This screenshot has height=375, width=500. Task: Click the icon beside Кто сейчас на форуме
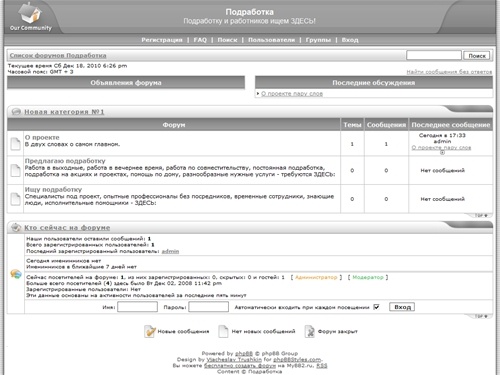(16, 227)
